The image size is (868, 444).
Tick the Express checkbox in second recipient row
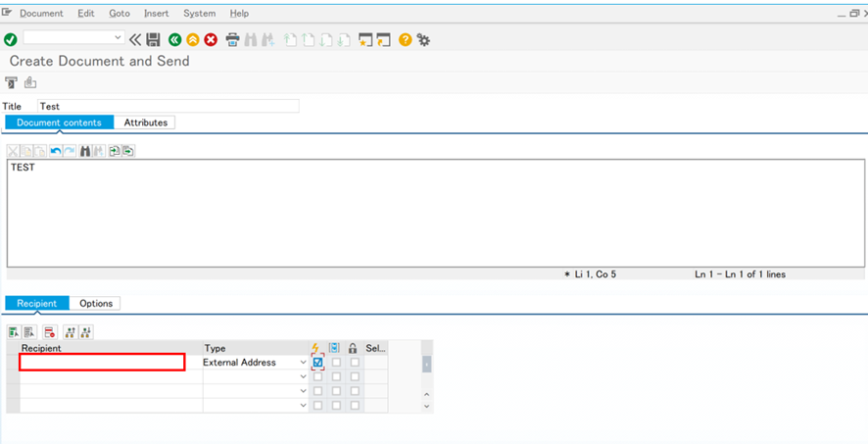317,376
